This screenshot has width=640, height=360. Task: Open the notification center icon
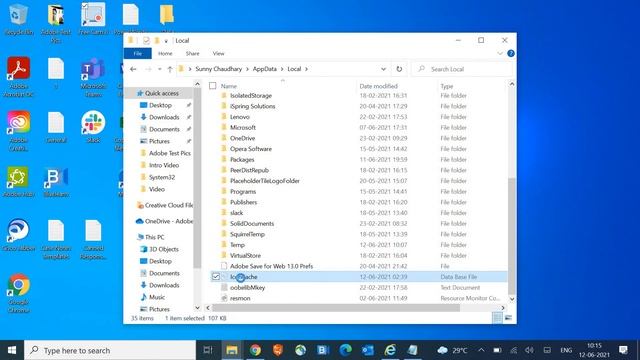click(623, 350)
